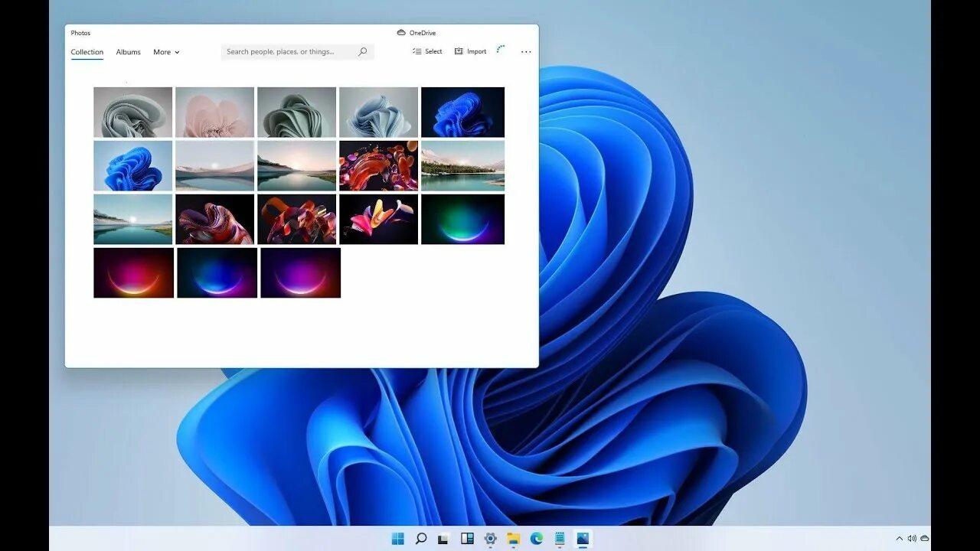Screen dimensions: 980x551
Task: Open the red-pink glow thumbnail in last row
Action: pyautogui.click(x=134, y=272)
